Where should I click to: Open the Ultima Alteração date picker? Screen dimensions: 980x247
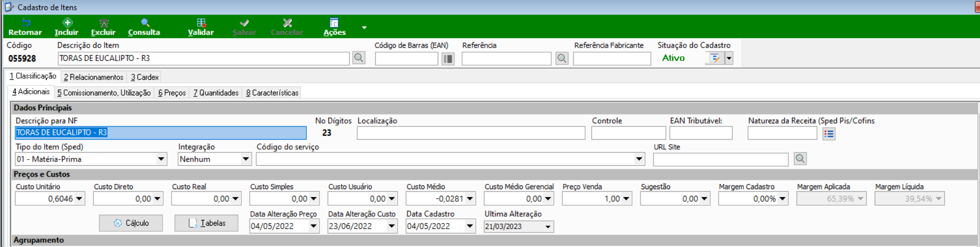coord(548,227)
